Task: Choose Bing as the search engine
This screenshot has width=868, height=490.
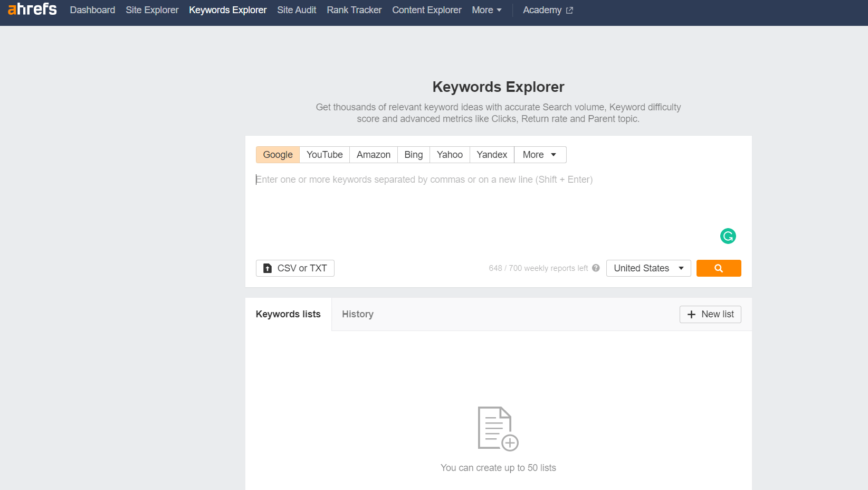Action: [413, 155]
